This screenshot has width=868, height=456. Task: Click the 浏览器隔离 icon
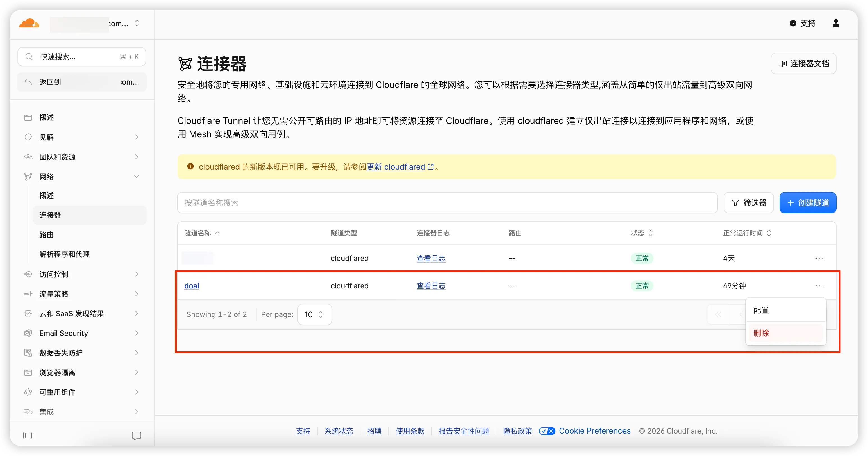click(28, 373)
